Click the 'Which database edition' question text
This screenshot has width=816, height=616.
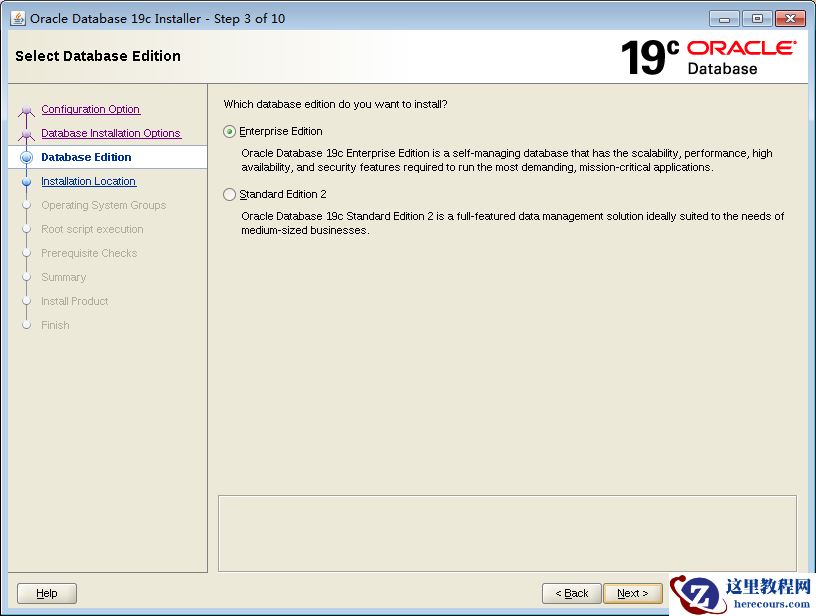point(335,104)
